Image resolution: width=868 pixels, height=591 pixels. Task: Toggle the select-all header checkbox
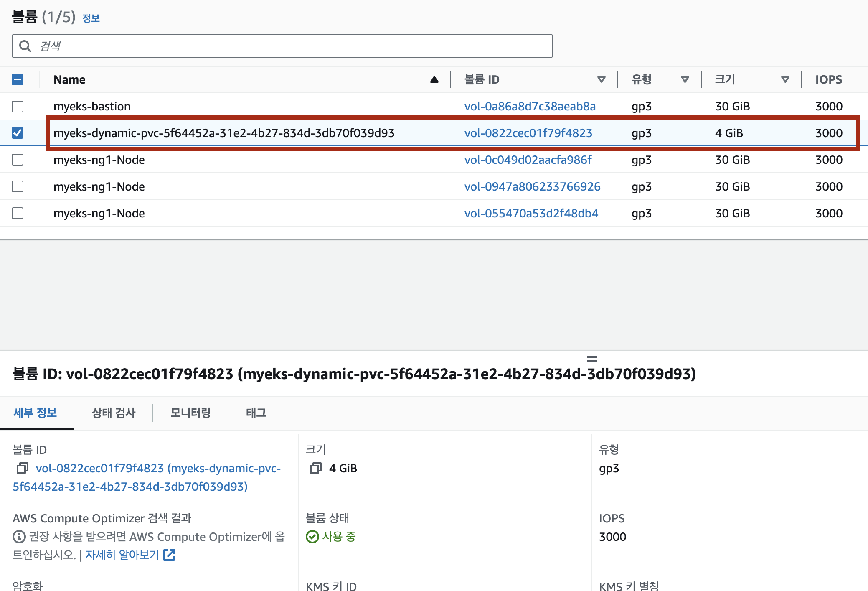pos(18,79)
